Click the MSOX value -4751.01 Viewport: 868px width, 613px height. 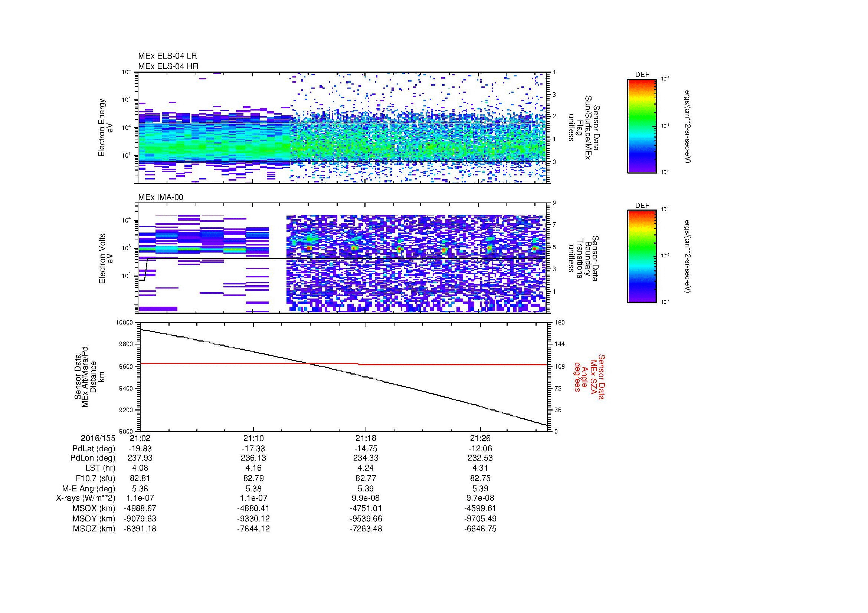click(366, 508)
